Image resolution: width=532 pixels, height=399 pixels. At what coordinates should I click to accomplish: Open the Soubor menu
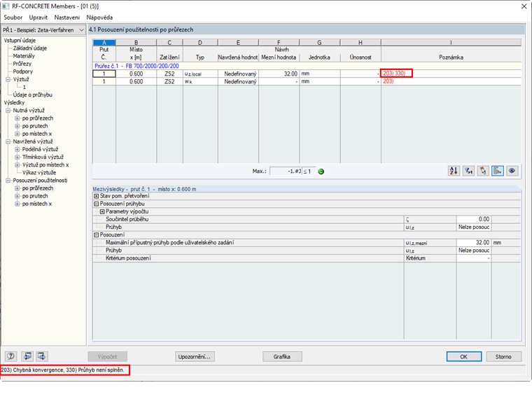tap(13, 17)
